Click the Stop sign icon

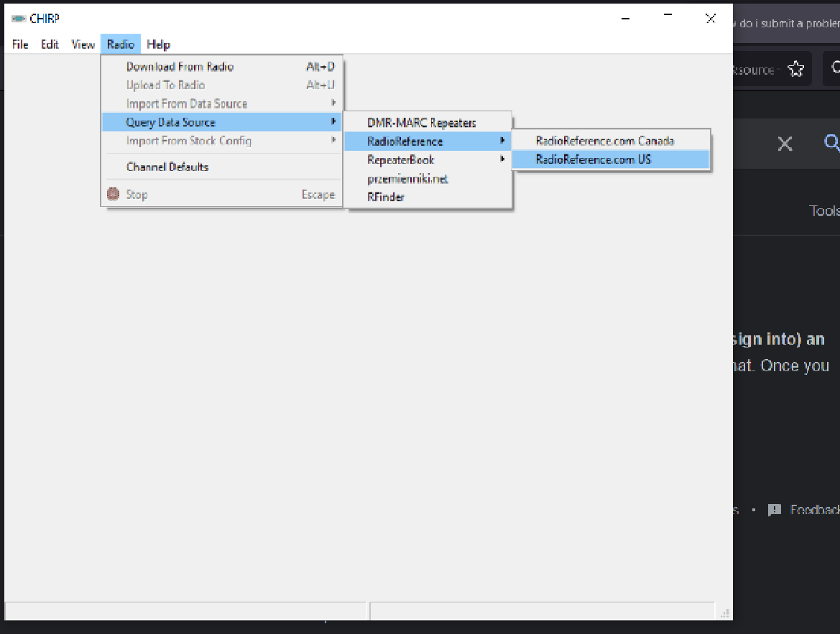click(113, 194)
